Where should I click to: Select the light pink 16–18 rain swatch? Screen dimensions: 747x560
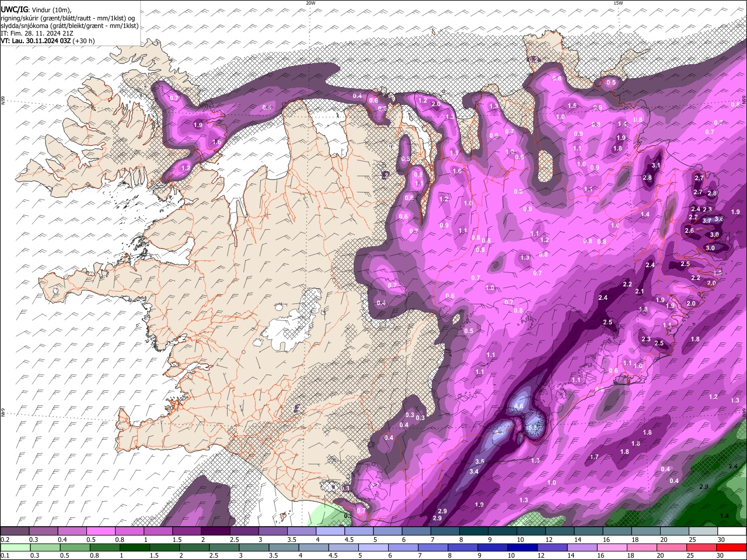point(612,548)
